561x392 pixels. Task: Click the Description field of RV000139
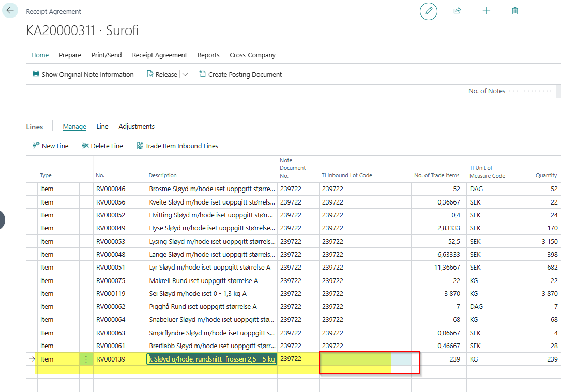(x=211, y=359)
